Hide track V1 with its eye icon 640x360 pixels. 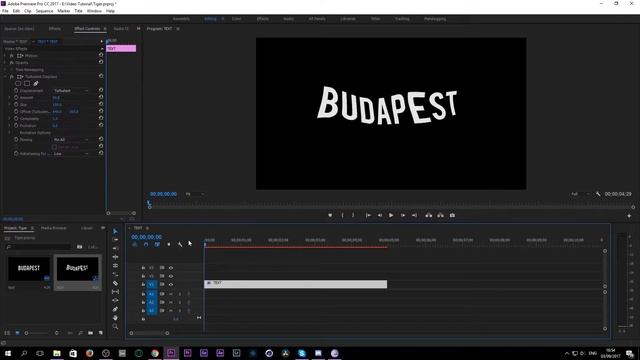point(171,284)
